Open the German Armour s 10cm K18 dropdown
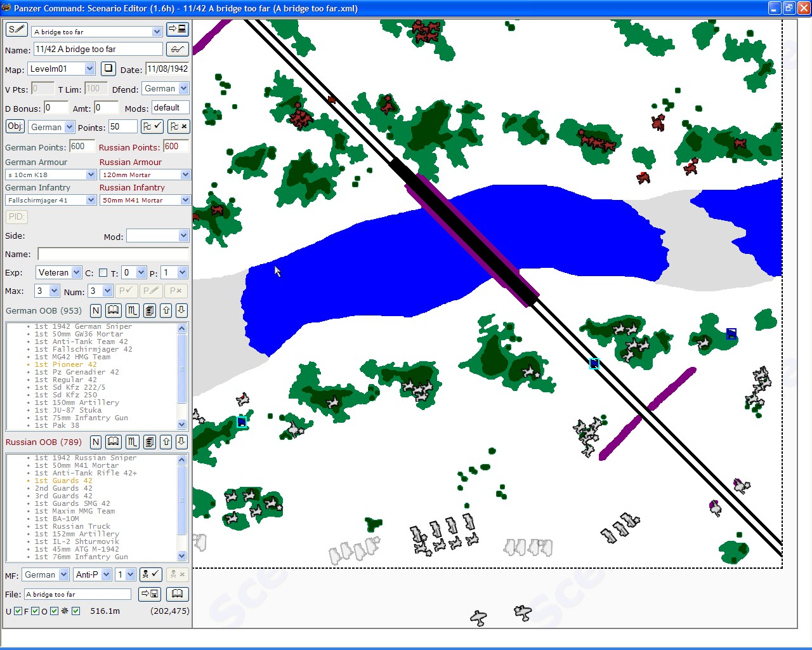This screenshot has height=650, width=812. click(x=91, y=175)
